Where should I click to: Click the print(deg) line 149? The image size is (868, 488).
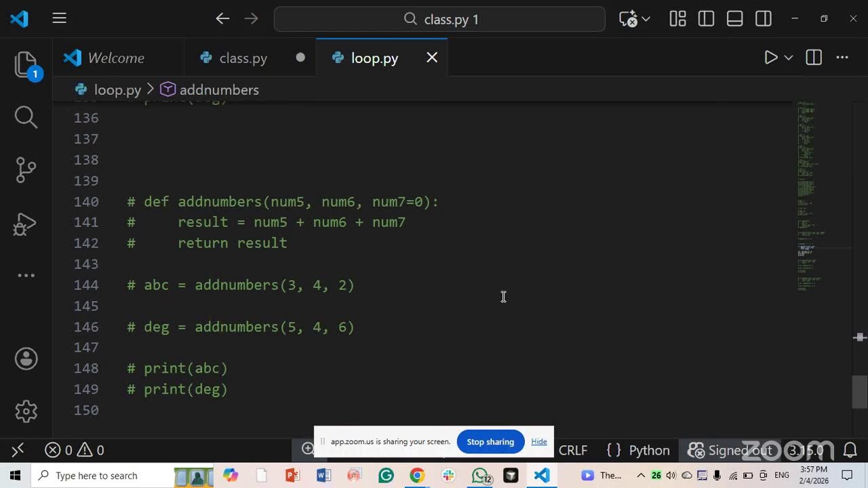pyautogui.click(x=178, y=389)
